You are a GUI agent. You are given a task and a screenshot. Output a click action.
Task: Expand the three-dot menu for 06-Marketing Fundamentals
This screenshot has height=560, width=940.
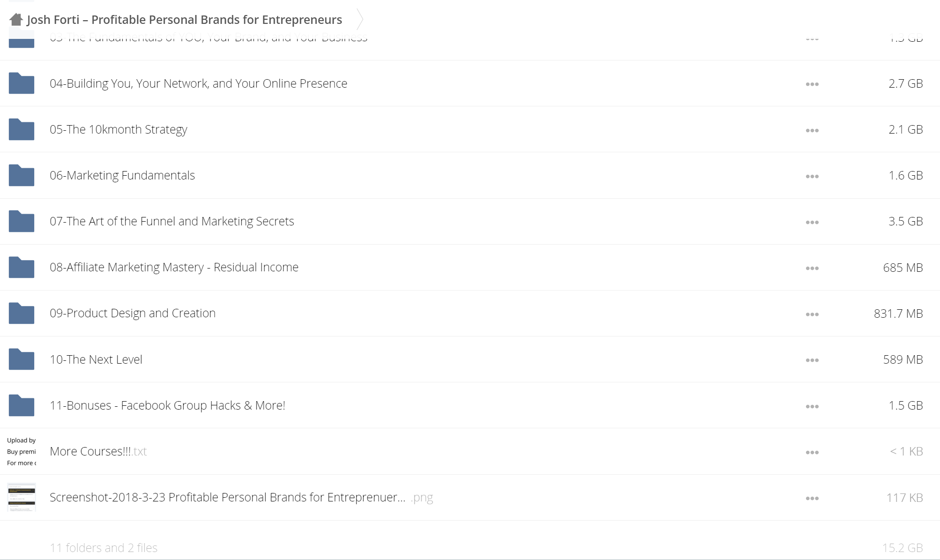click(x=812, y=176)
